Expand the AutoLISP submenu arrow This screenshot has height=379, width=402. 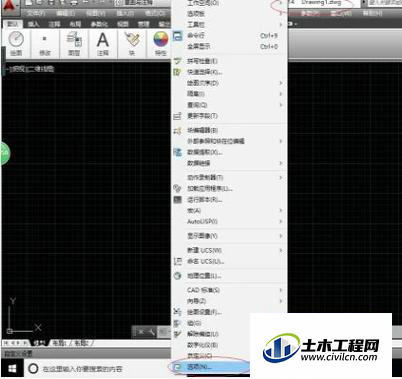281,221
